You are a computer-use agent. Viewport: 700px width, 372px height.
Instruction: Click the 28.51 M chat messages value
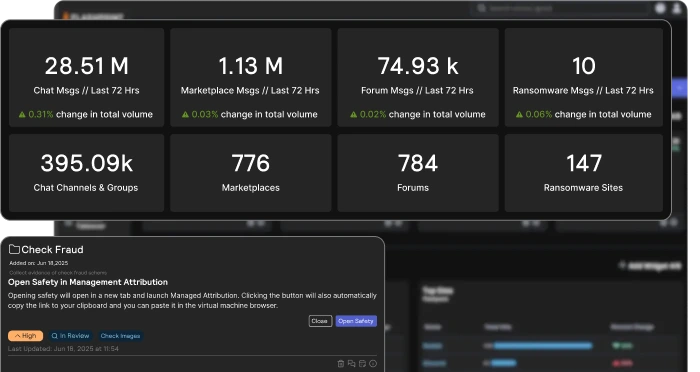click(87, 66)
